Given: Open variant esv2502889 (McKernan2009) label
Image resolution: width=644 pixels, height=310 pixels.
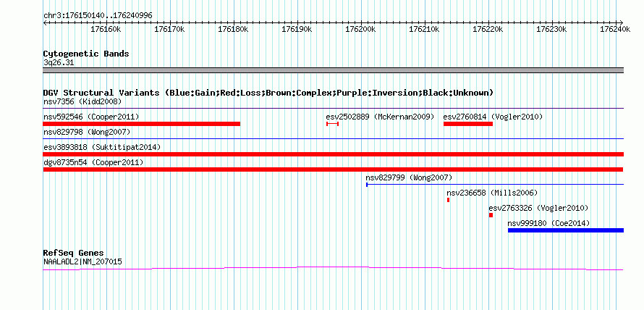Looking at the screenshot, I should tap(380, 117).
